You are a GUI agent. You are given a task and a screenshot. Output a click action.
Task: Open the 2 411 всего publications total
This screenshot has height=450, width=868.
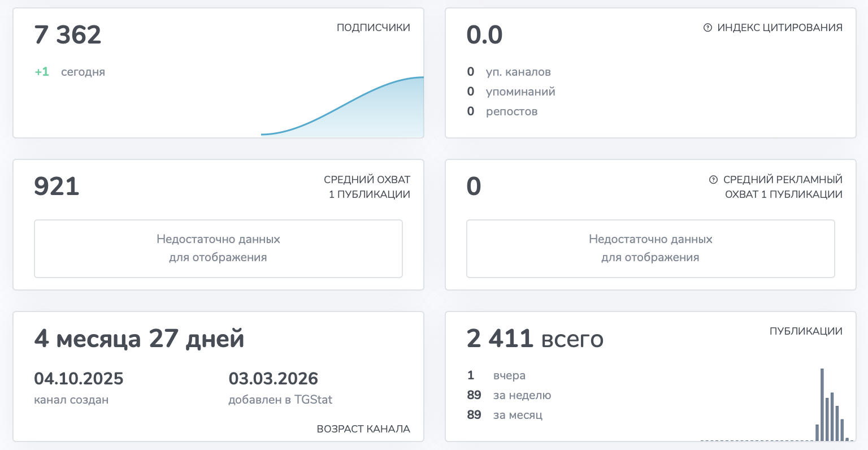[535, 339]
